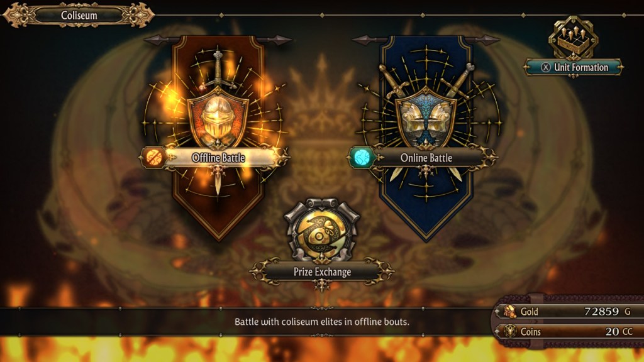Select the Online Battle label

(426, 158)
